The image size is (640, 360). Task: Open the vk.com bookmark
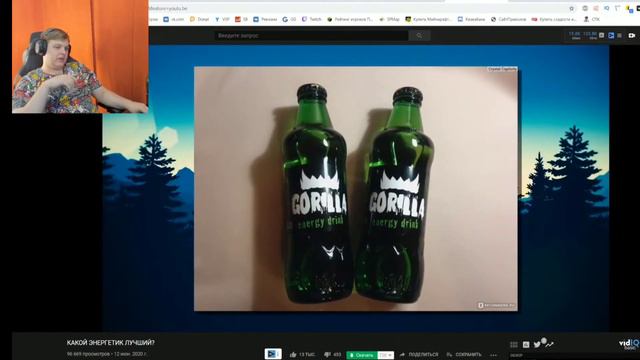click(x=174, y=19)
